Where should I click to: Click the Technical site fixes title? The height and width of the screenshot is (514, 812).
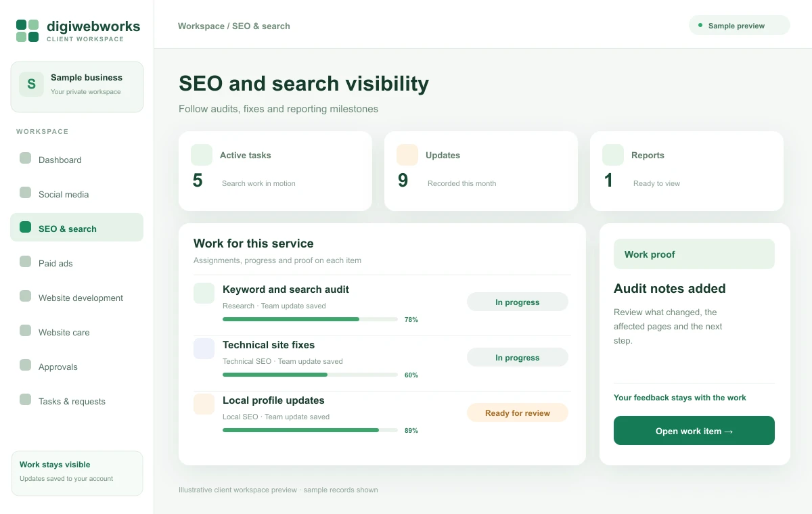tap(269, 345)
